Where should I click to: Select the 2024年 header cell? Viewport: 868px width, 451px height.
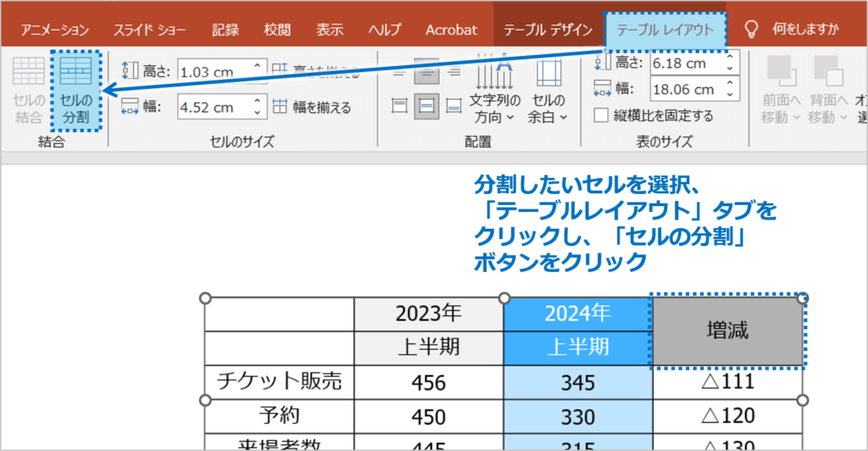578,314
